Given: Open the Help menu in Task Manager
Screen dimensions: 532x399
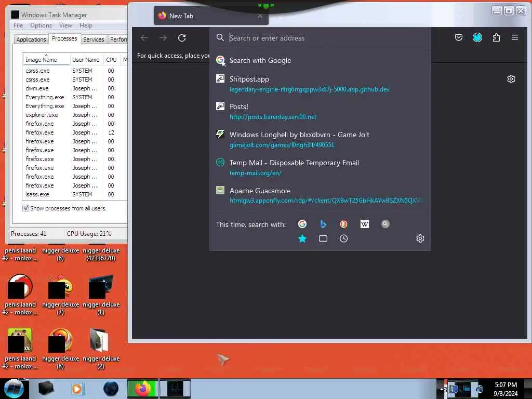Looking at the screenshot, I should 86,25.
